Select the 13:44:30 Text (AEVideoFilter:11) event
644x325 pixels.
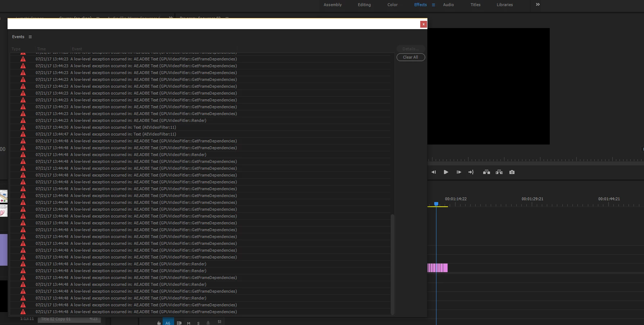[x=200, y=127]
